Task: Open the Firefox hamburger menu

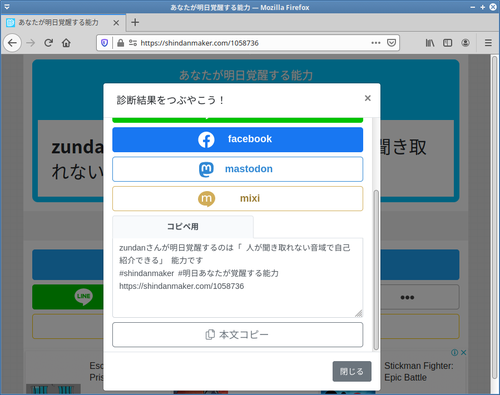Action: (488, 43)
